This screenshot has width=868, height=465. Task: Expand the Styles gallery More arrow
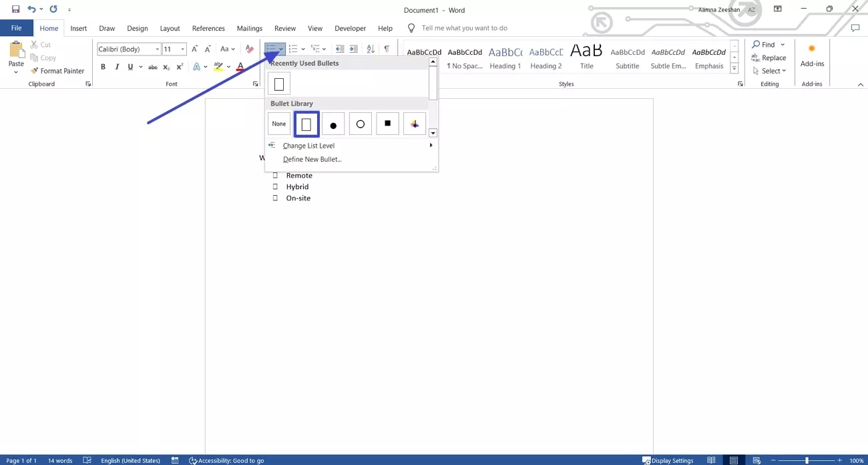(x=734, y=68)
